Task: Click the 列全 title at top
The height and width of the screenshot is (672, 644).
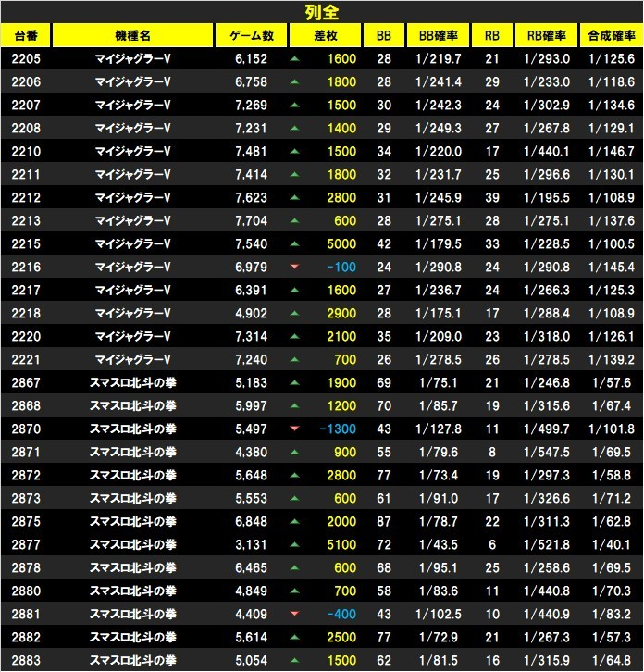Action: [322, 12]
